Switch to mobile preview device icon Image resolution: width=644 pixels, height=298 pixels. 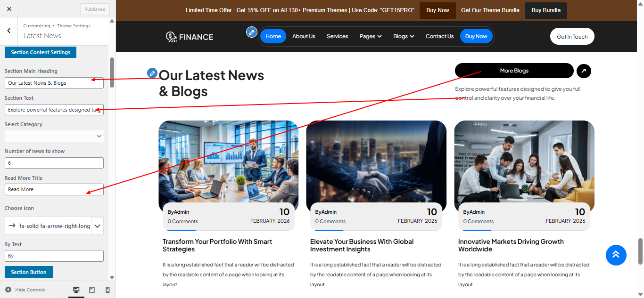[107, 290]
